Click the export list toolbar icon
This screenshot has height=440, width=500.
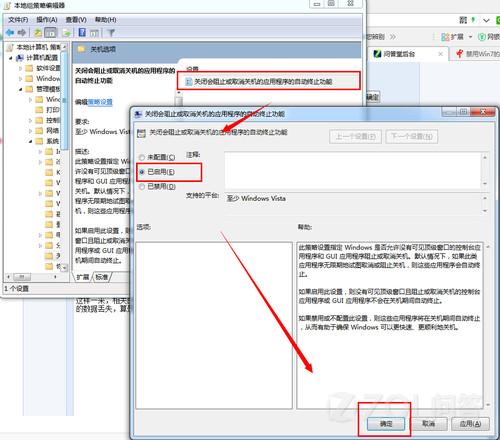click(x=67, y=32)
